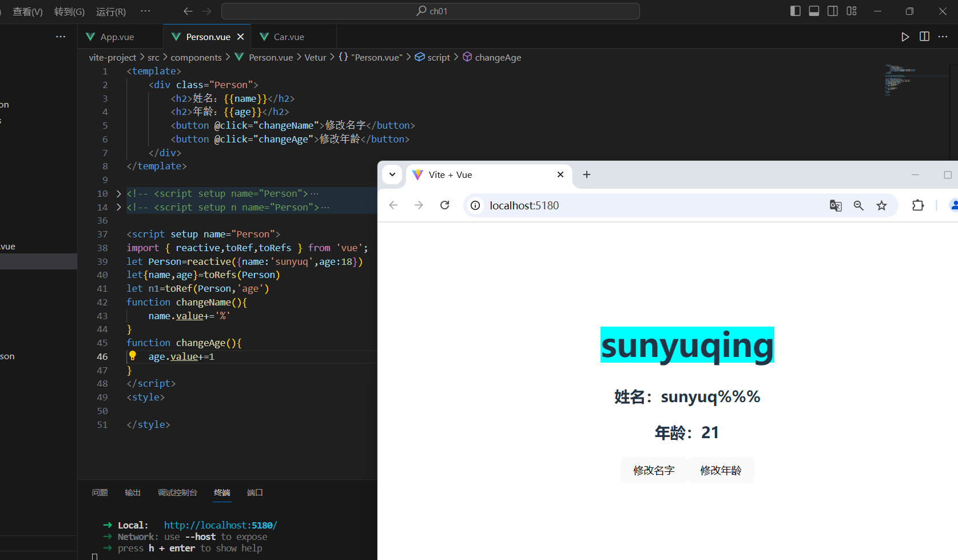Click the lightbulb quick-fix icon on line 46
Screen dimensions: 958x560
133,356
